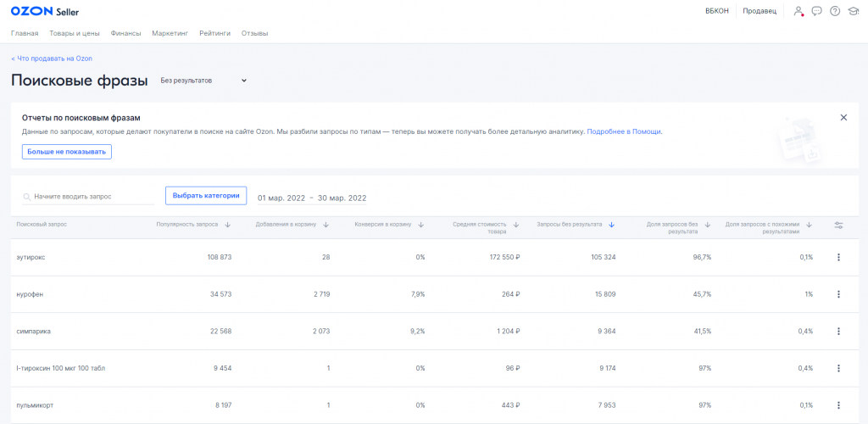Click the search magnifier icon
The height and width of the screenshot is (424, 868).
[x=26, y=197]
